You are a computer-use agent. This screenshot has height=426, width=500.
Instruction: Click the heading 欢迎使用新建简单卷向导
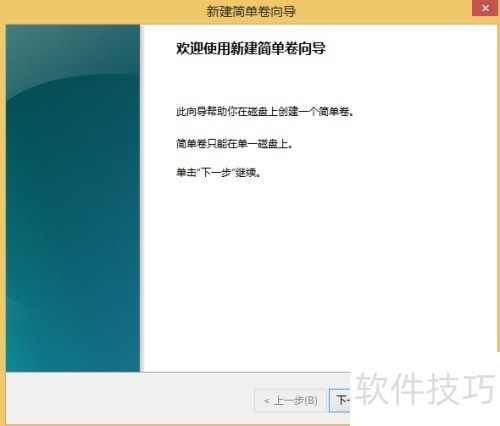pyautogui.click(x=251, y=48)
